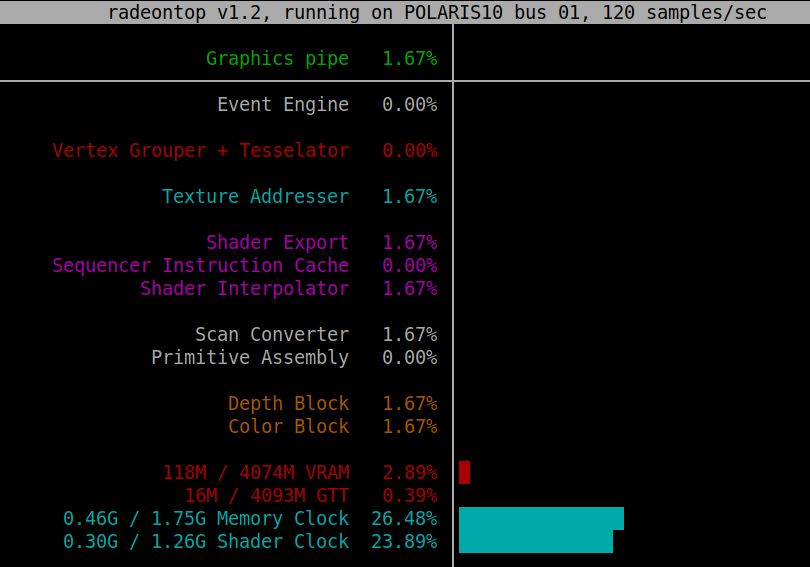Select 'Vertex Grouper + Tesselator' label

point(201,151)
